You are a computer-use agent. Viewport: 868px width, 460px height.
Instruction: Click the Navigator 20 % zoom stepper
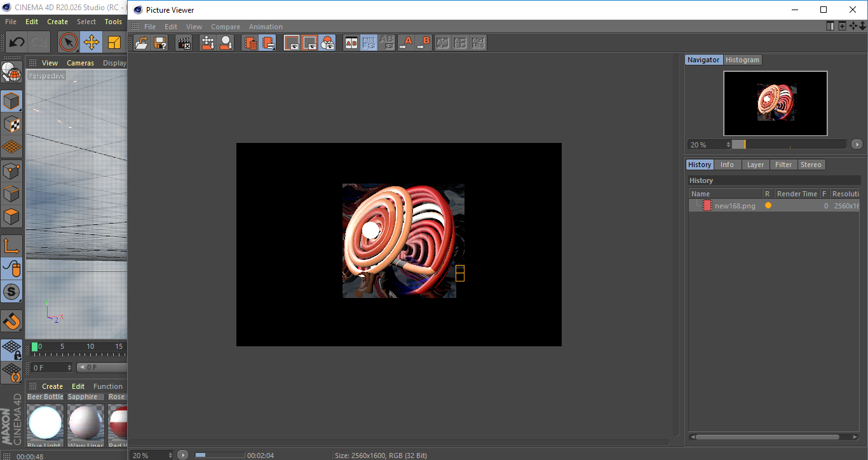coord(728,145)
